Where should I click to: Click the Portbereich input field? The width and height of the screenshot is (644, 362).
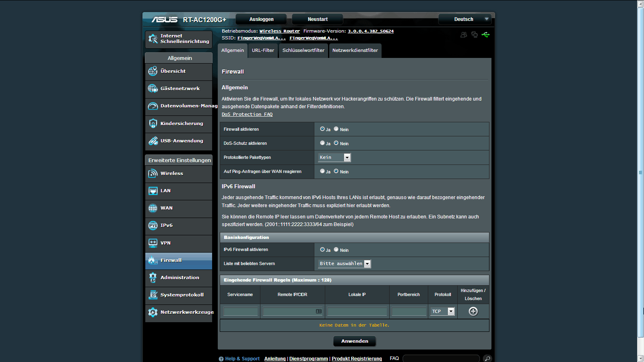point(409,311)
